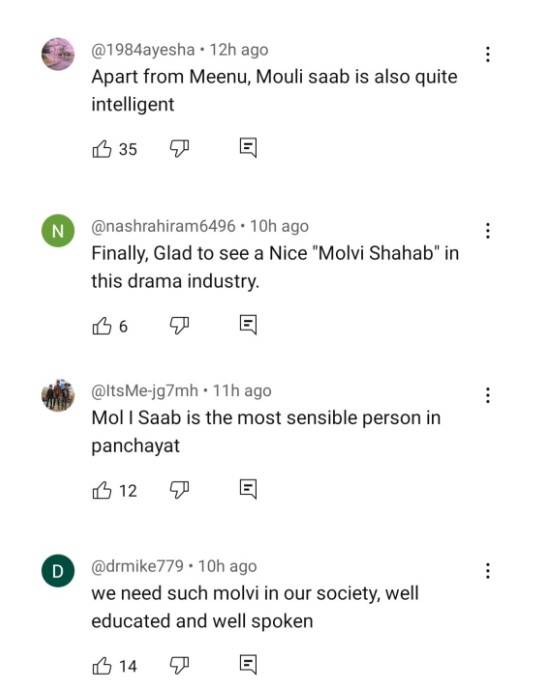Like the comment by @drmike779
This screenshot has width=547, height=691.
(x=102, y=666)
